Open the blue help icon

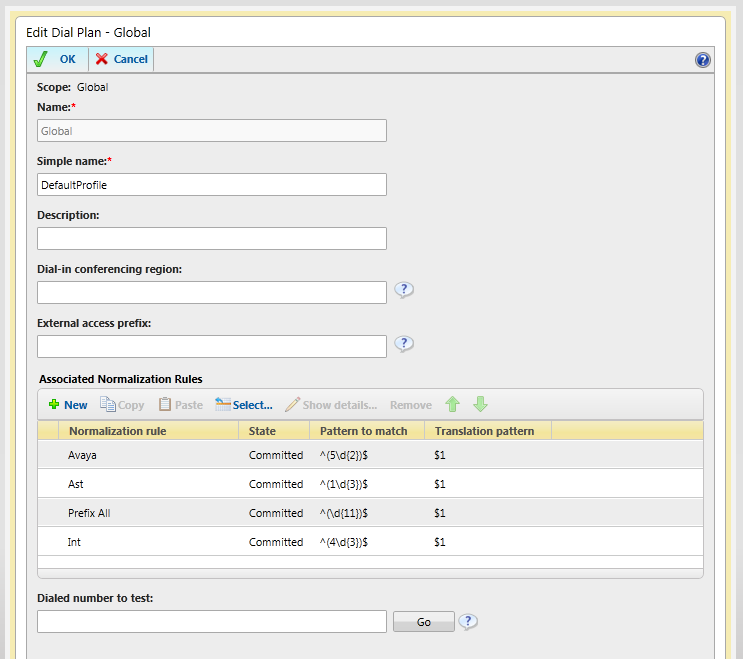pos(703,60)
